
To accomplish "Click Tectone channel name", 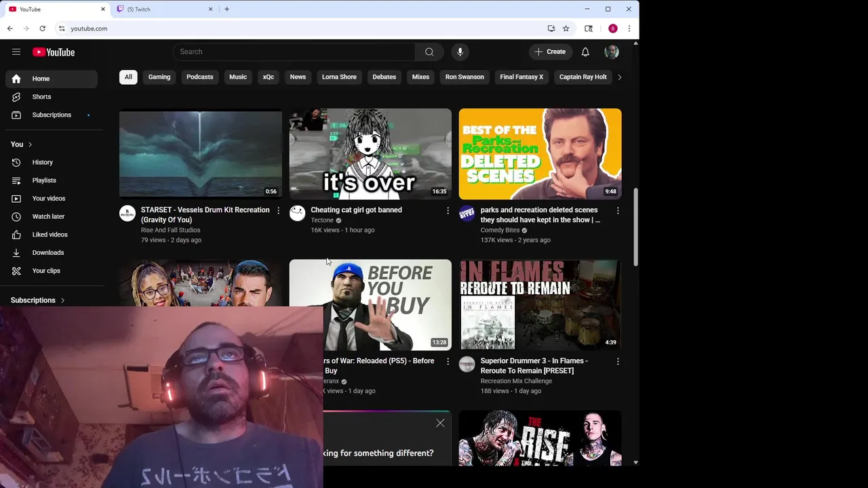I will click(322, 220).
